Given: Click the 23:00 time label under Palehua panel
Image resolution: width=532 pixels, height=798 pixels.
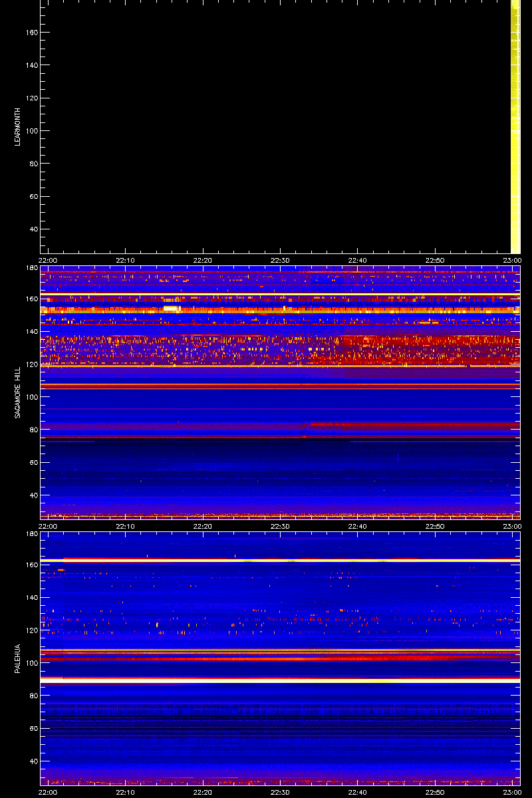Looking at the screenshot, I should click(512, 792).
